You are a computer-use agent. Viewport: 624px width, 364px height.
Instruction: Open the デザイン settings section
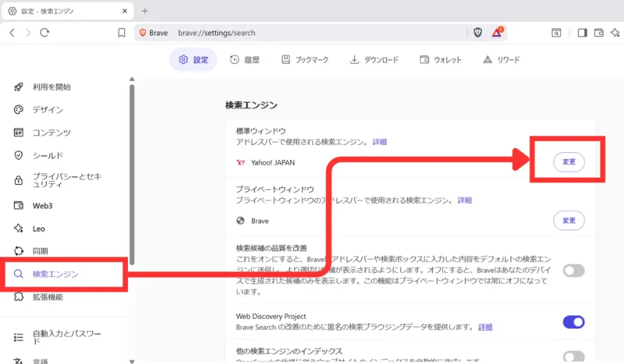tap(48, 110)
